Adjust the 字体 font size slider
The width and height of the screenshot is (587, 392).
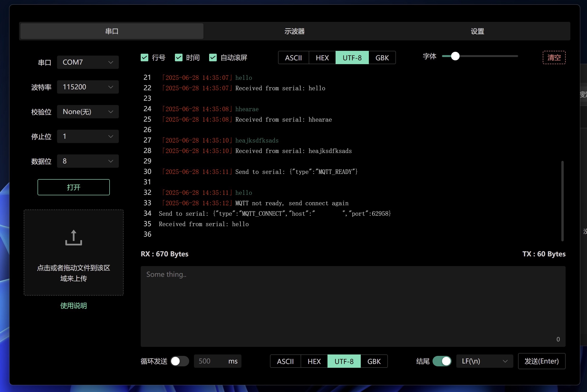pyautogui.click(x=455, y=56)
